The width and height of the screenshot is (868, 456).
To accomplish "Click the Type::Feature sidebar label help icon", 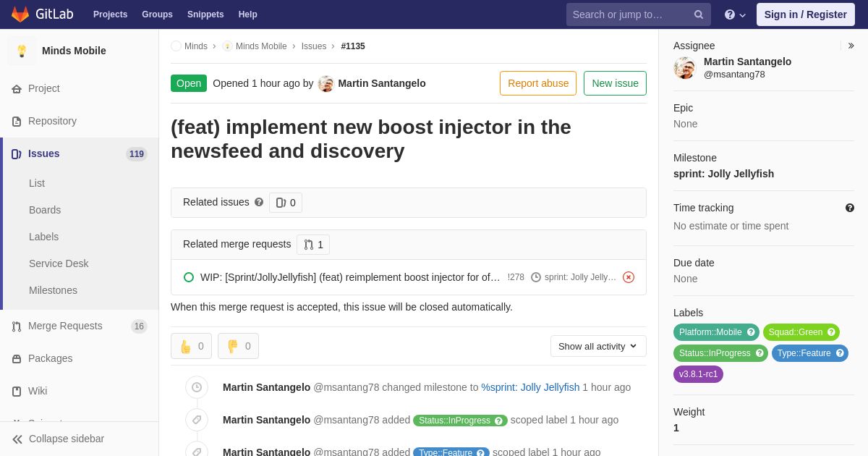I will 840,353.
